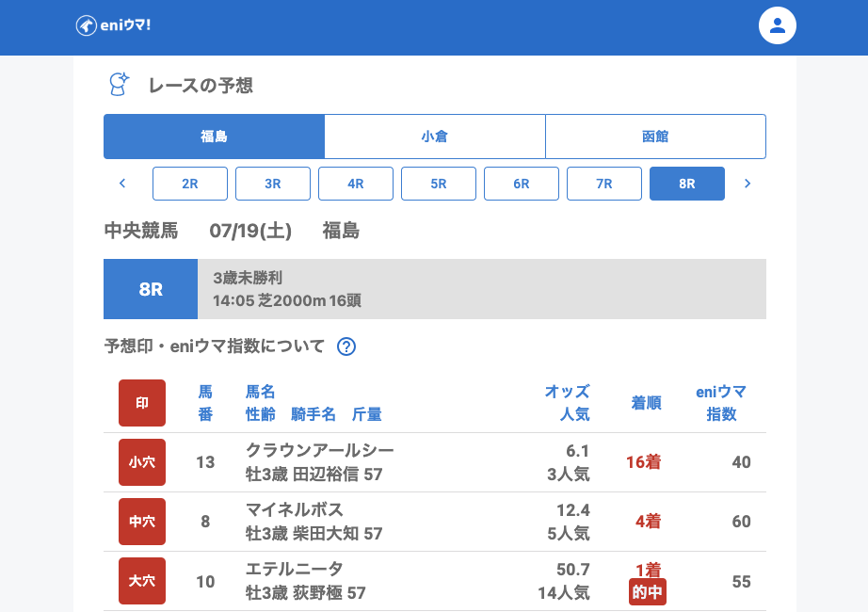Open help for 予想印・eniウマ指数 question mark
Screen dimensions: 868x612
click(346, 346)
